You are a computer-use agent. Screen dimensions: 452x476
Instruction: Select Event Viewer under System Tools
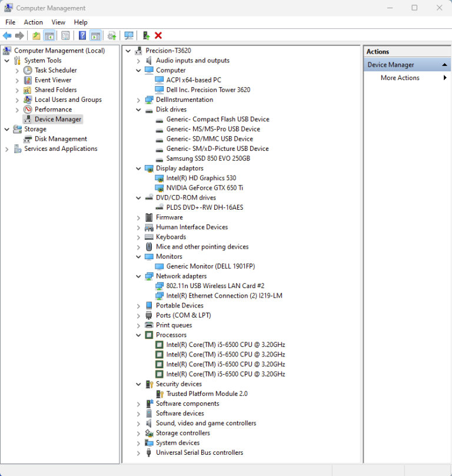click(x=52, y=80)
